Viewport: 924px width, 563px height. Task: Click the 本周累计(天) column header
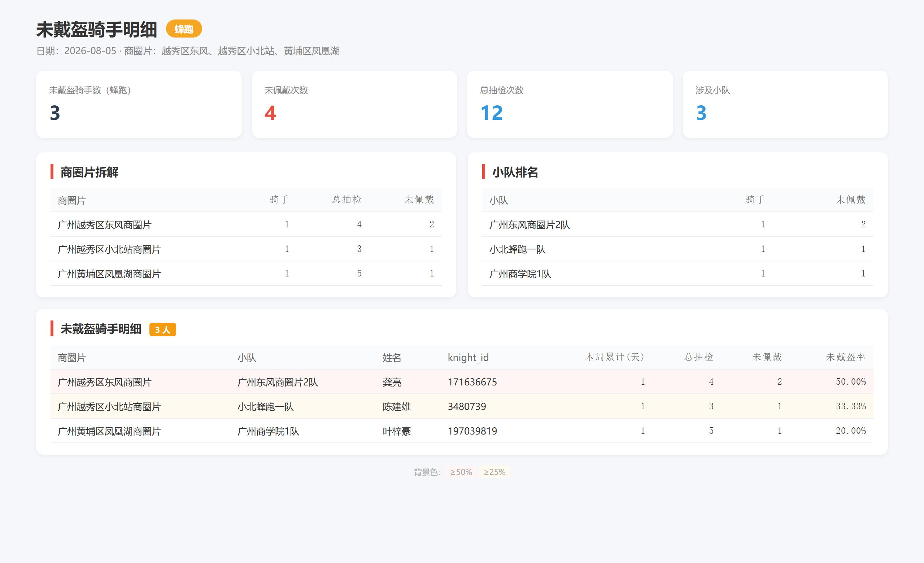pos(615,357)
